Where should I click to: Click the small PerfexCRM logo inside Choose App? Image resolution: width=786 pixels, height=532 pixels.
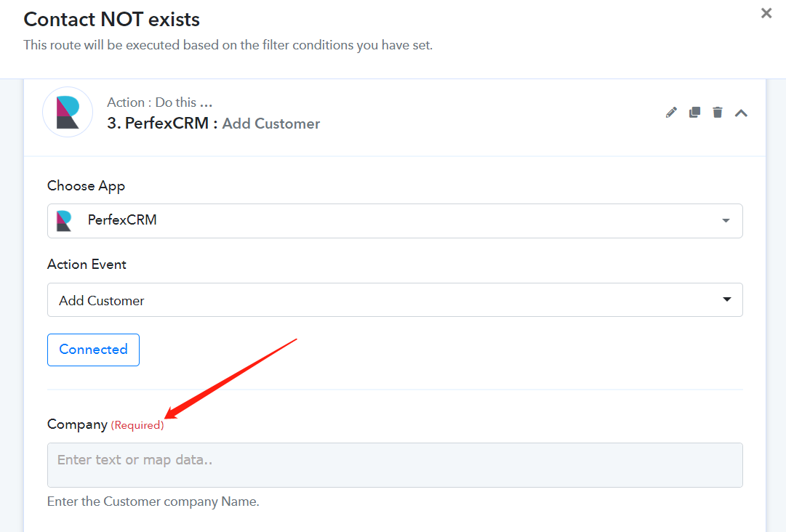click(x=64, y=221)
